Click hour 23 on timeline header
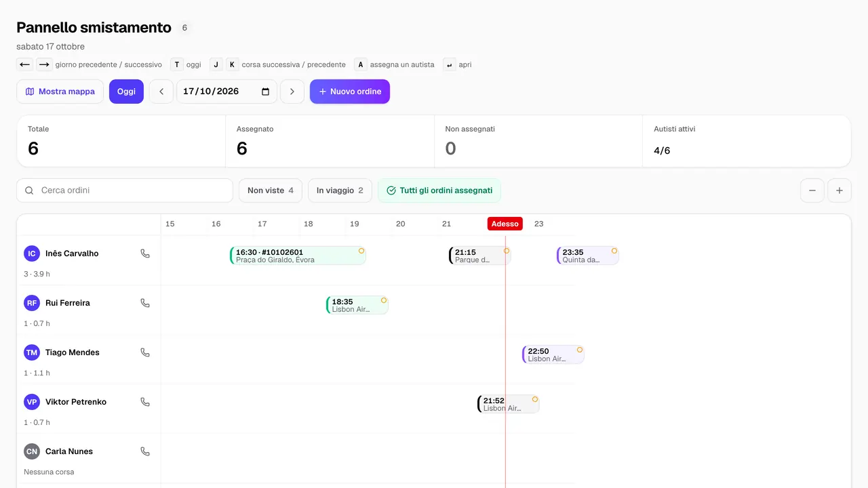 pyautogui.click(x=539, y=224)
